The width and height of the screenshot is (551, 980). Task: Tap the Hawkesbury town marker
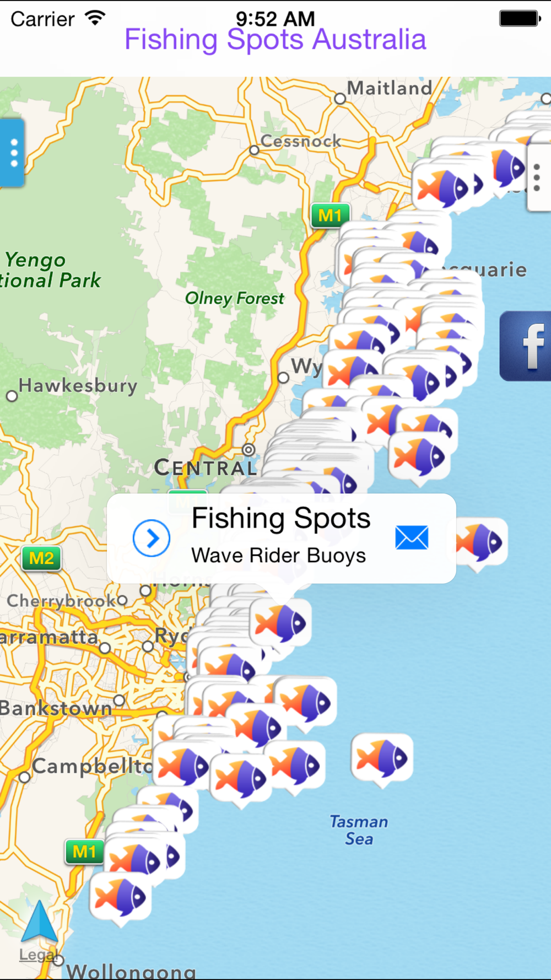(12, 396)
